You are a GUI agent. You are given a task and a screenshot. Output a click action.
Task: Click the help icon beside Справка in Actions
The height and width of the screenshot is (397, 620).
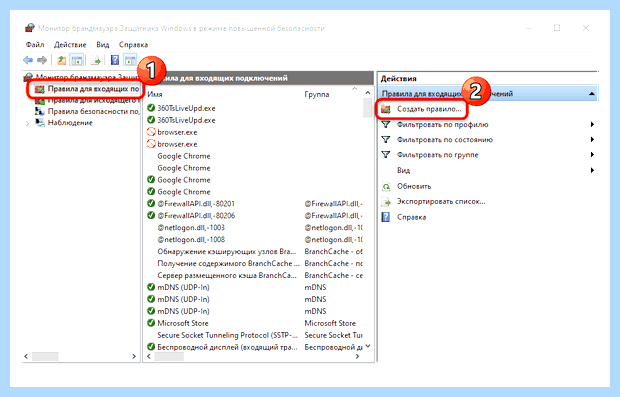click(386, 217)
